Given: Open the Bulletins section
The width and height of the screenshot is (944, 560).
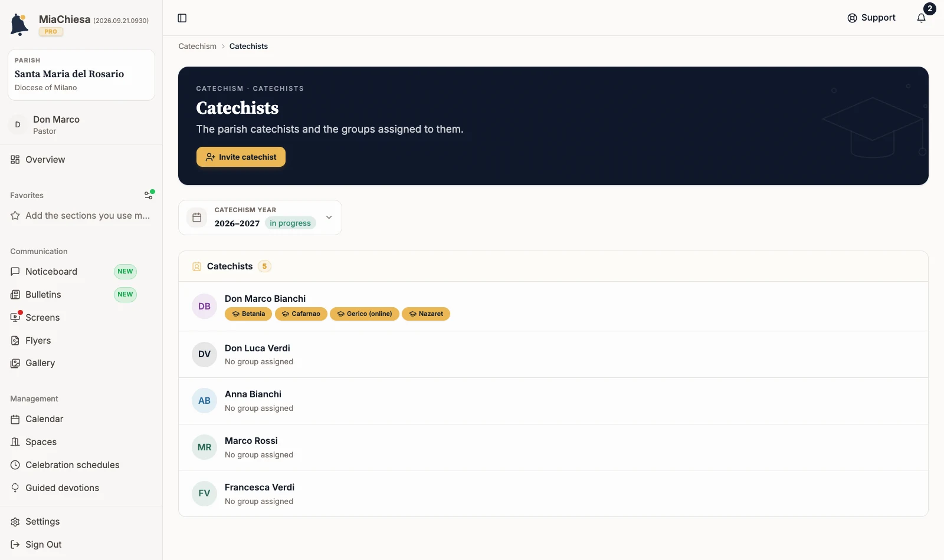Looking at the screenshot, I should click(x=81, y=295).
